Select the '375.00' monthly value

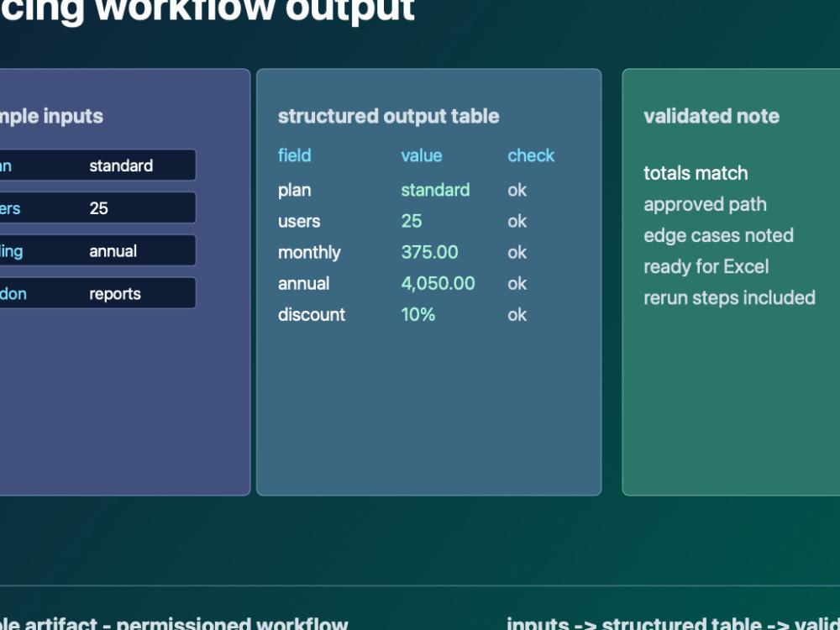pyautogui.click(x=429, y=252)
